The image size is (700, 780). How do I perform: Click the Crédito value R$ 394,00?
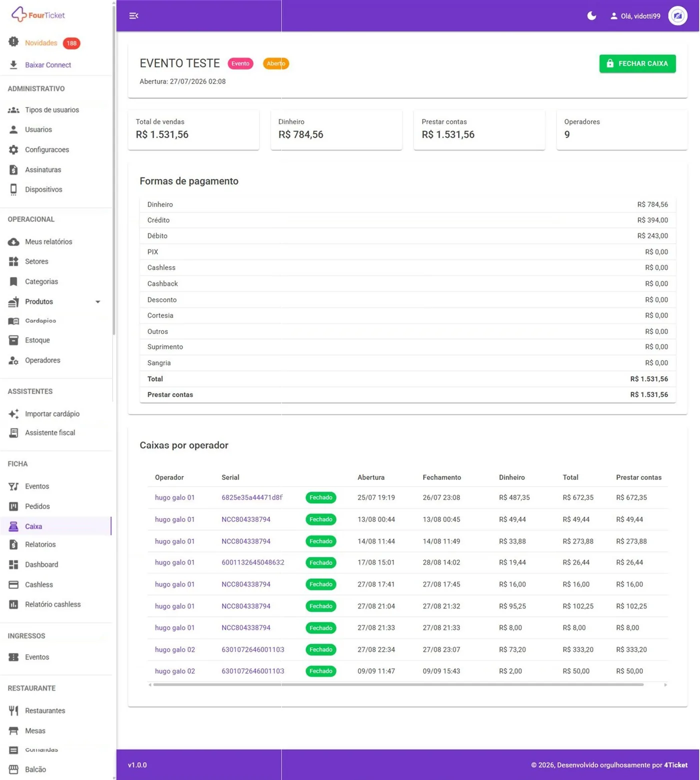coord(652,220)
